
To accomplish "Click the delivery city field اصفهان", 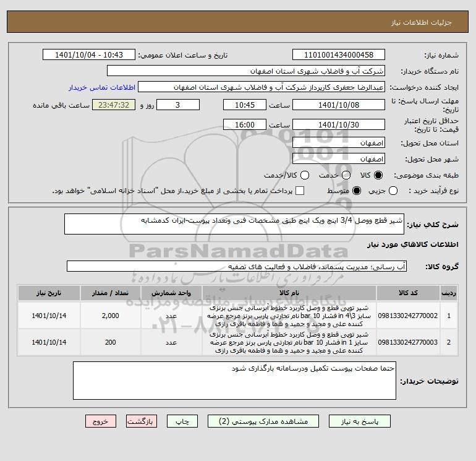I will [339, 158].
